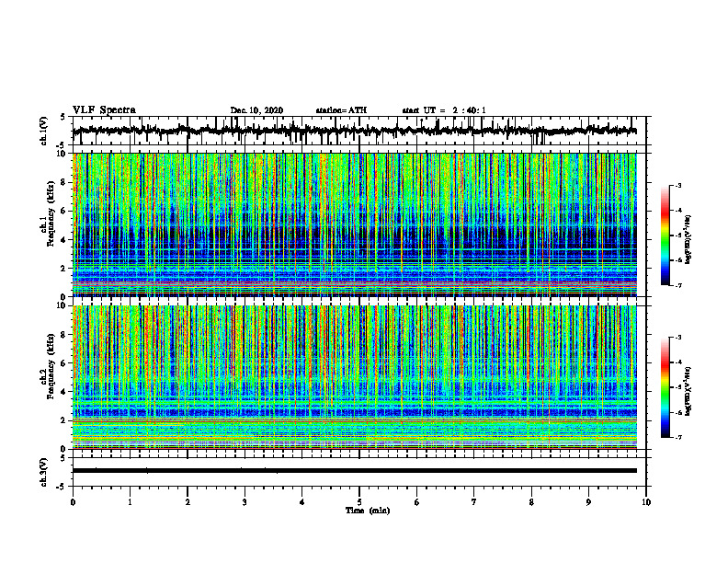728x563 pixels.
Task: Click the "0" tick on the time axis
Action: tap(73, 502)
